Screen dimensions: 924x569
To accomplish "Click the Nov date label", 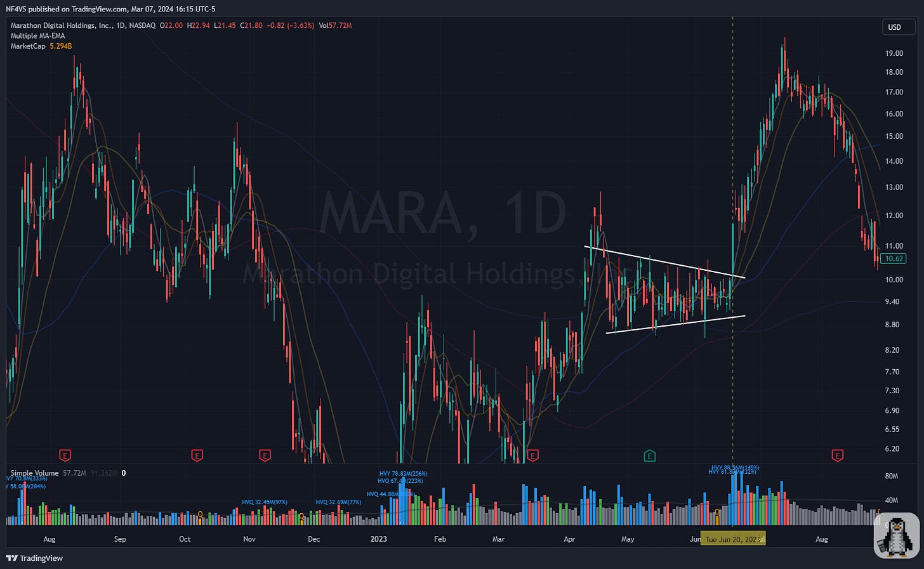I will (x=249, y=539).
